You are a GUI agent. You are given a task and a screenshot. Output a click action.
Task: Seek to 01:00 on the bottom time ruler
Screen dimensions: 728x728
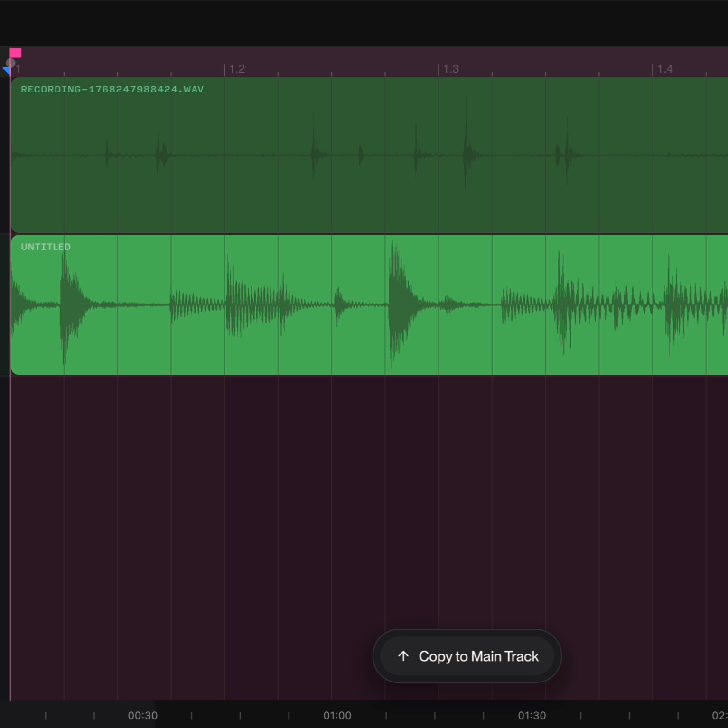(x=337, y=716)
